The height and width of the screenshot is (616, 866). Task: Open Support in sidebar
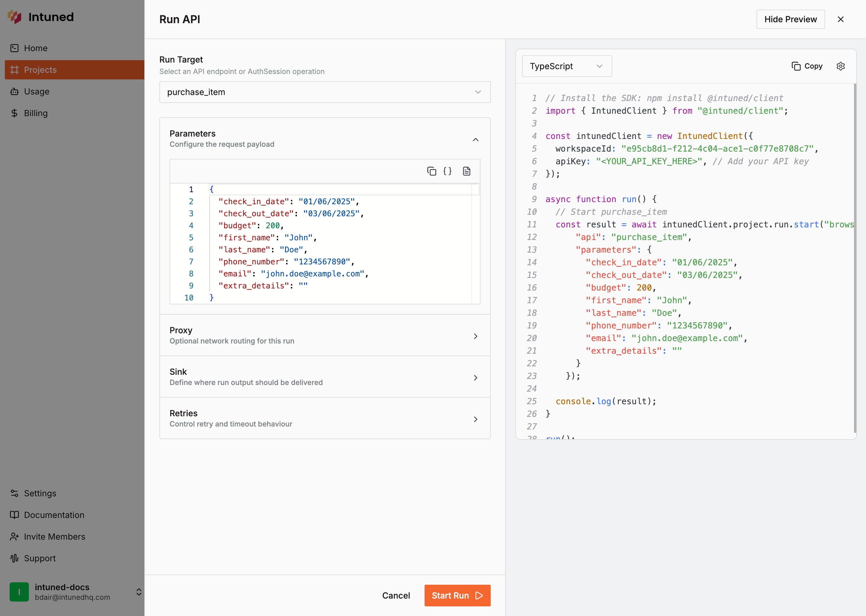74,558
